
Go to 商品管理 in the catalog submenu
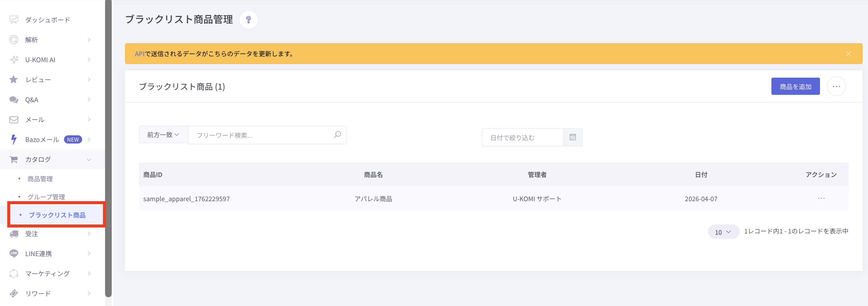tap(40, 179)
